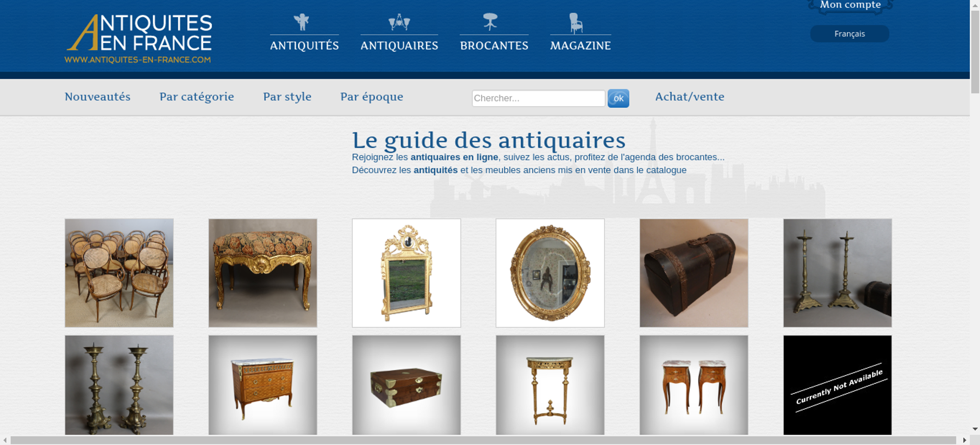Open the Français language selector
980x445 pixels.
click(850, 34)
